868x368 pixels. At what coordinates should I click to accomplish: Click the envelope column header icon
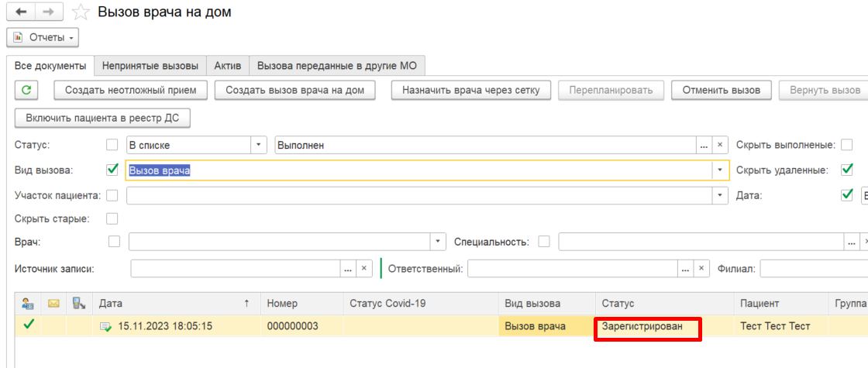[x=53, y=304]
